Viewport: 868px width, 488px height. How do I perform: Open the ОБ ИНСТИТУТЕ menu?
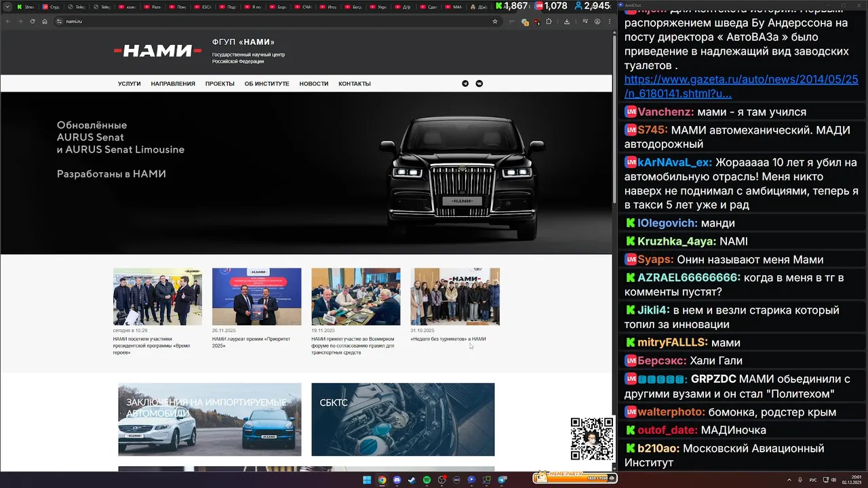pos(267,84)
